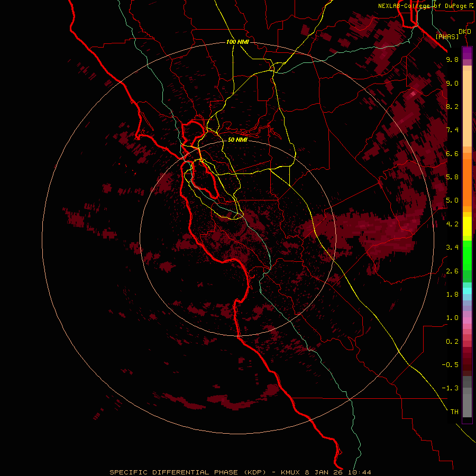Click the 100 NMI range ring label
476x476 pixels.
(x=237, y=42)
